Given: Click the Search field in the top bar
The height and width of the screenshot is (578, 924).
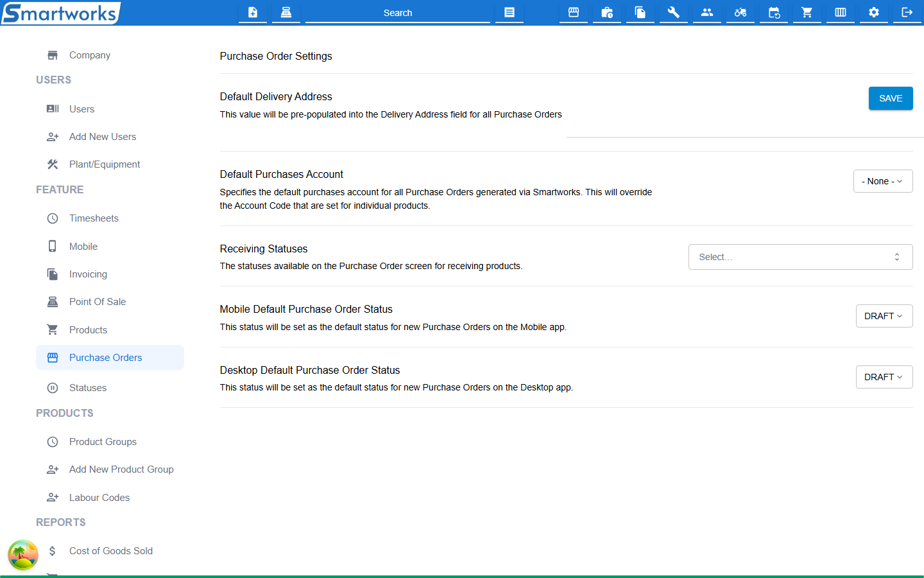Looking at the screenshot, I should [398, 13].
